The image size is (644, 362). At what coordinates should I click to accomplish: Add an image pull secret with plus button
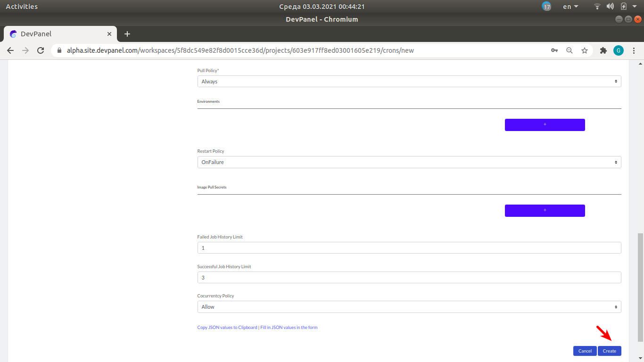pos(545,210)
